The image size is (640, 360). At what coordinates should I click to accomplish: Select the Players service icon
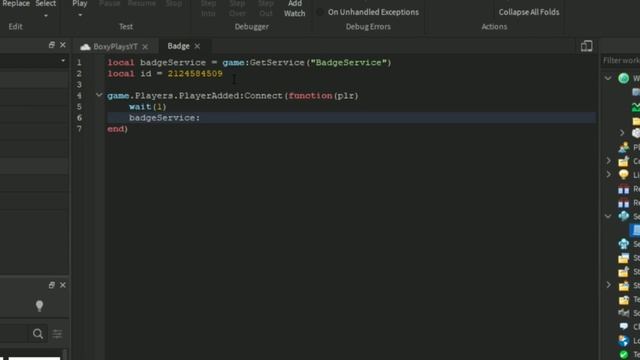624,147
